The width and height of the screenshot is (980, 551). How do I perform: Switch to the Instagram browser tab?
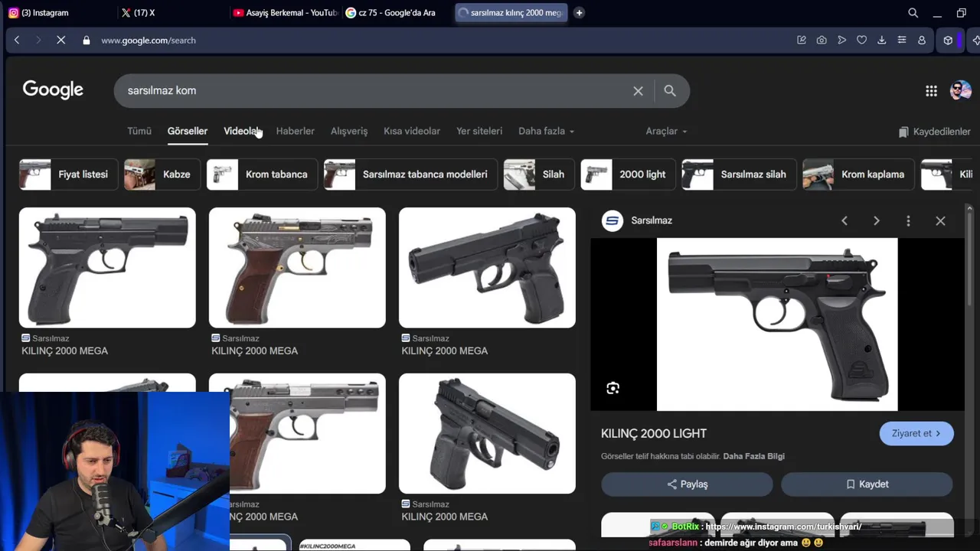coord(44,13)
